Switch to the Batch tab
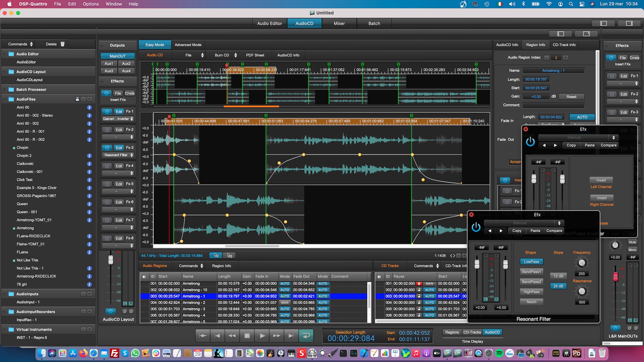 coord(374,23)
